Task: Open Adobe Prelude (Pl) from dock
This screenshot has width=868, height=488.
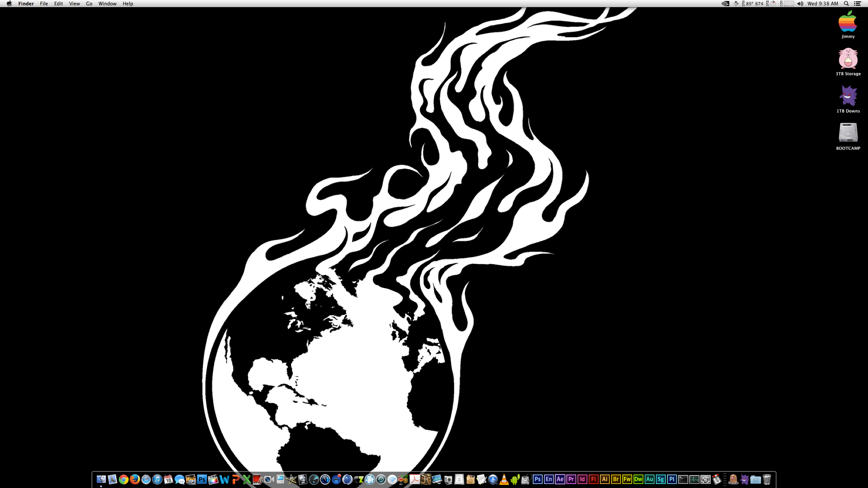Action: [672, 479]
